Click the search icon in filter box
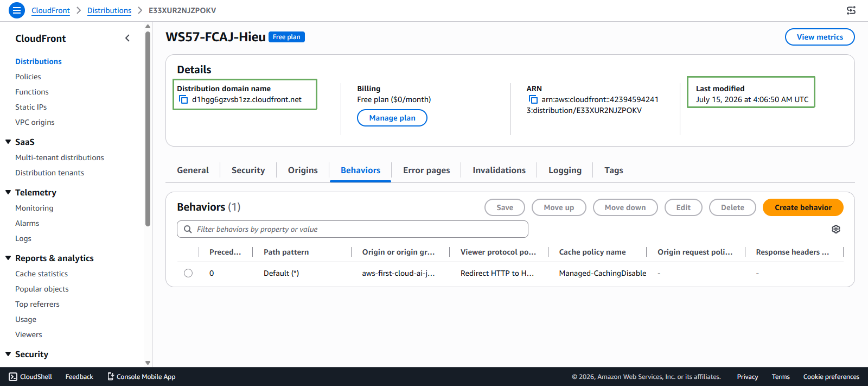The height and width of the screenshot is (386, 868). click(188, 229)
